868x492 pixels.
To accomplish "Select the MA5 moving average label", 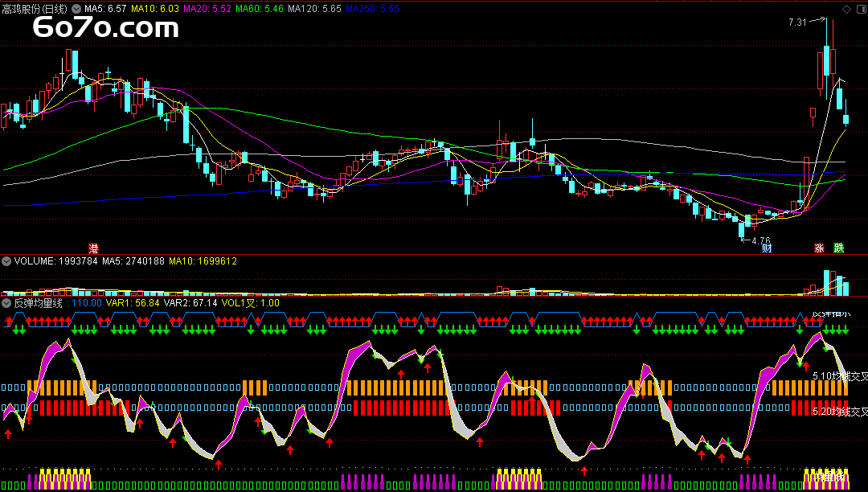I will [x=105, y=8].
